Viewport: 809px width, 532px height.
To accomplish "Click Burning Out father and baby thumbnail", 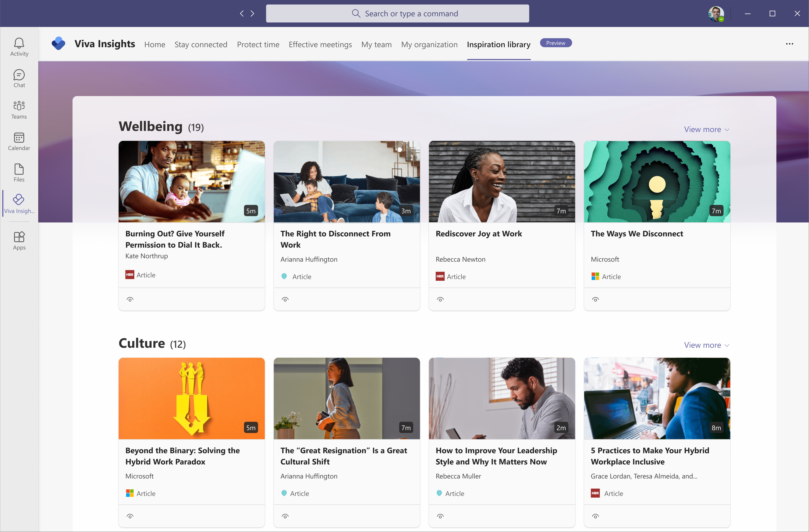I will [x=192, y=182].
